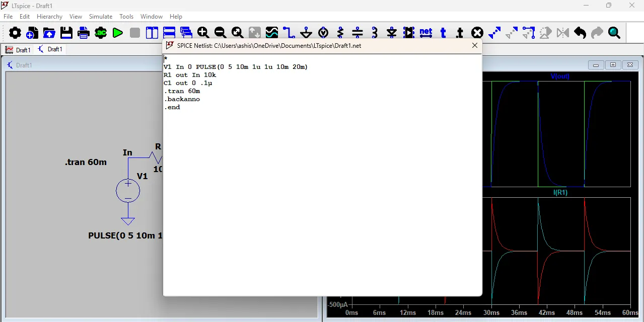Image resolution: width=644 pixels, height=322 pixels.
Task: Click the grayed paste between schematics icon
Action: click(x=512, y=33)
